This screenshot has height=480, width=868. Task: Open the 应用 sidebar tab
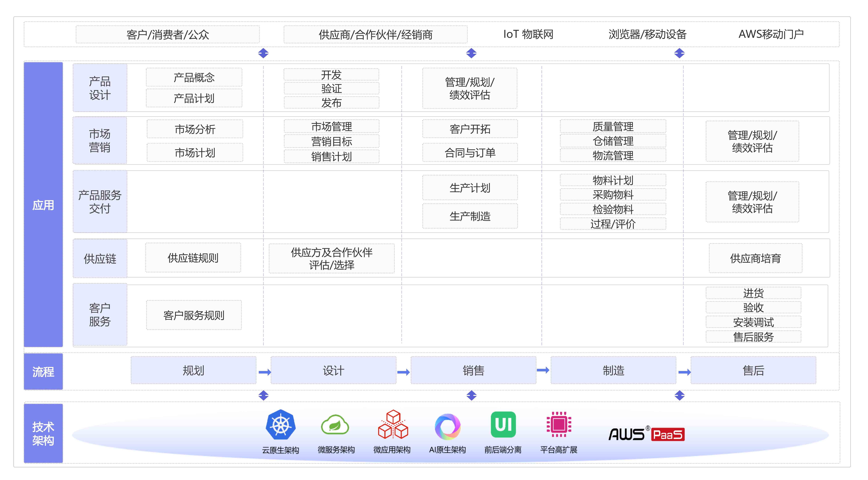tap(43, 205)
